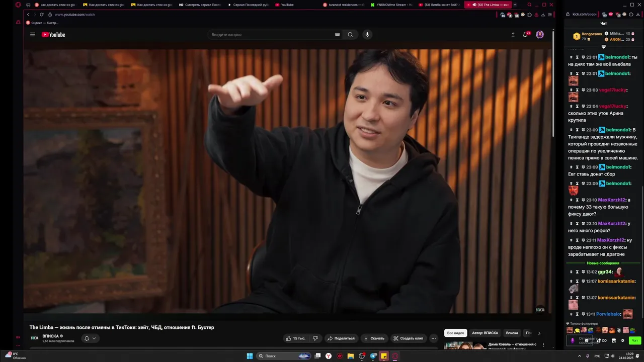Viewport: 644px width, 362px height.
Task: Click the Porviebalo username in chat
Action: point(608,314)
